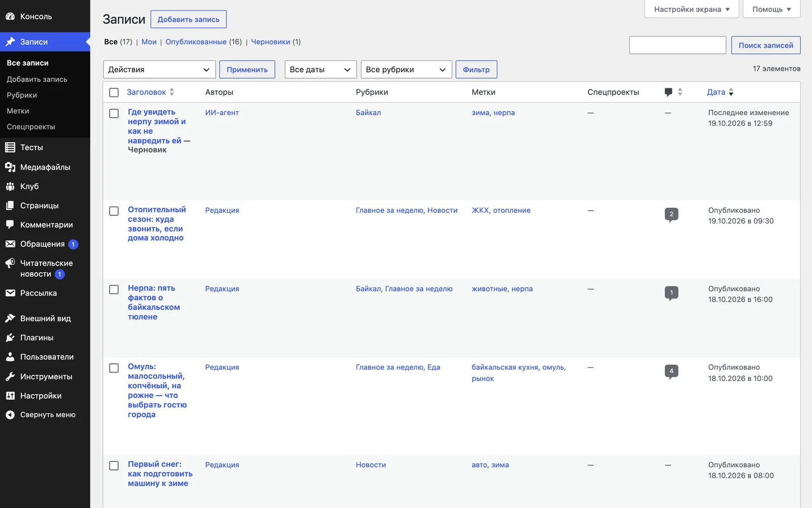The width and height of the screenshot is (812, 508).
Task: Click the Внешний вид brush icon
Action: (x=10, y=319)
